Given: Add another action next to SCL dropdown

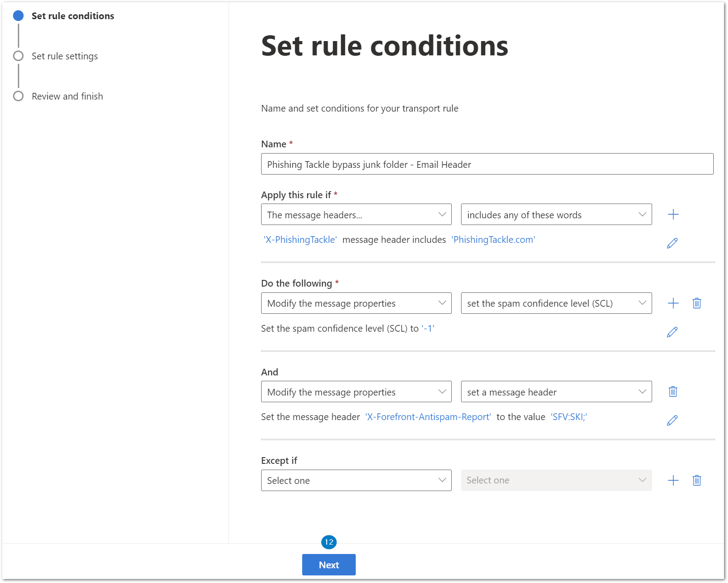Looking at the screenshot, I should pos(673,303).
